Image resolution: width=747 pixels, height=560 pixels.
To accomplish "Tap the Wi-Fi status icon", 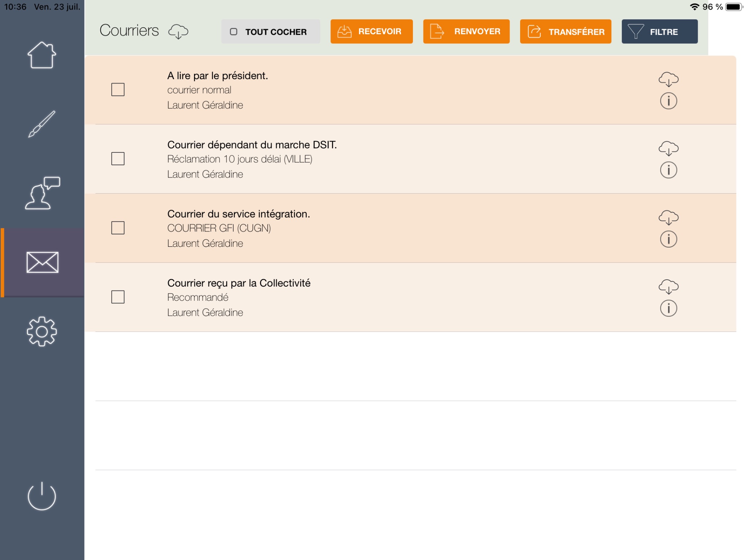I will pos(694,7).
